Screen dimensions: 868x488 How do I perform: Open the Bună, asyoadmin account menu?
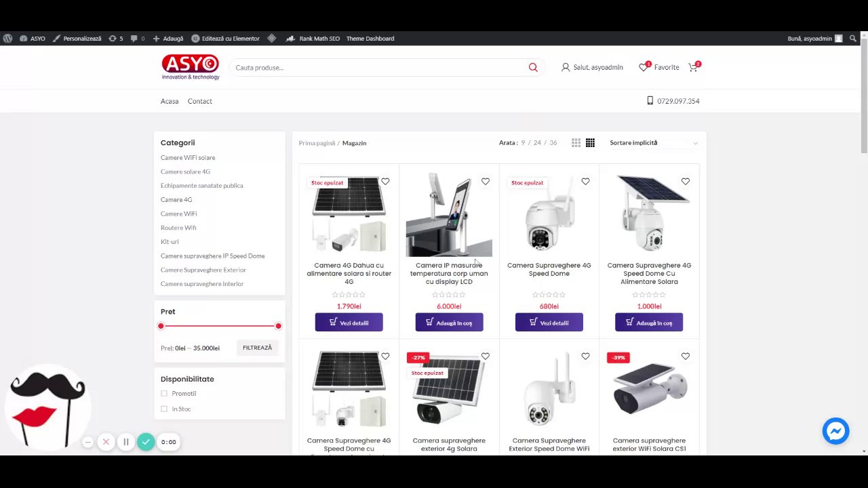tap(815, 39)
